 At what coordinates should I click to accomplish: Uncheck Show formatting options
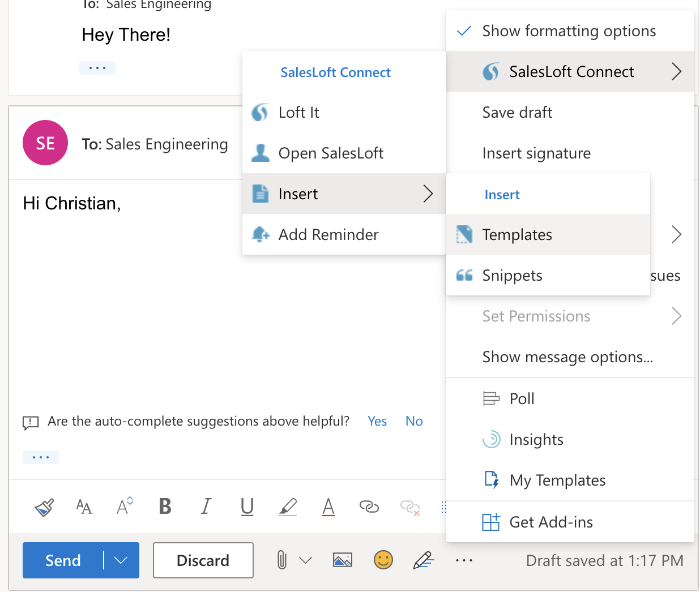tap(568, 31)
